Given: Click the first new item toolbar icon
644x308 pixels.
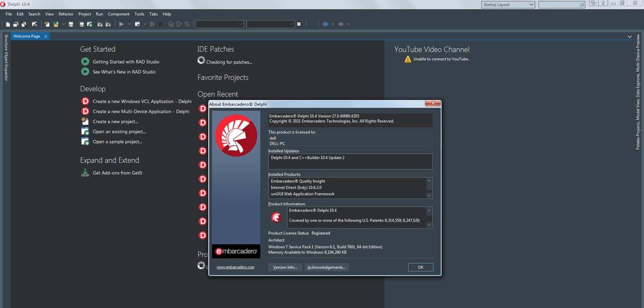Looking at the screenshot, I should pyautogui.click(x=8, y=24).
